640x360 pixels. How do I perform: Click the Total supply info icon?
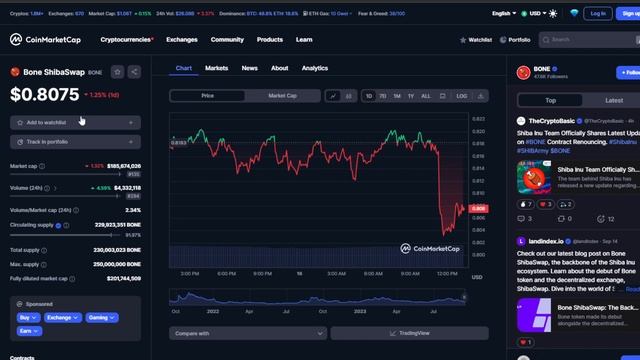coord(44,250)
